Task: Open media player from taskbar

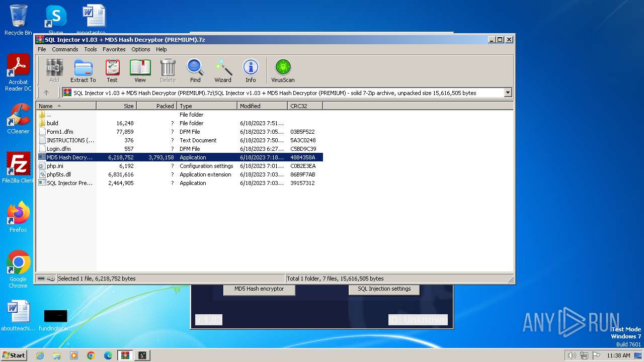Action: [x=74, y=355]
